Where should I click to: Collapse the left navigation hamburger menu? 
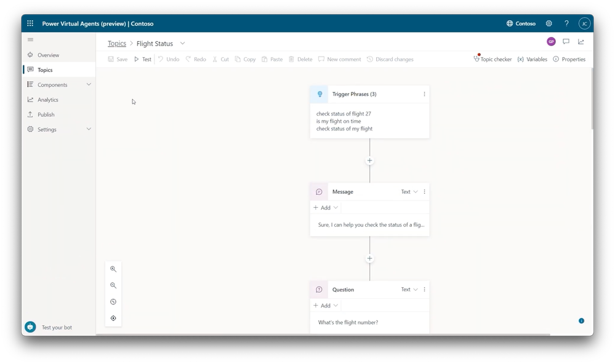click(30, 39)
